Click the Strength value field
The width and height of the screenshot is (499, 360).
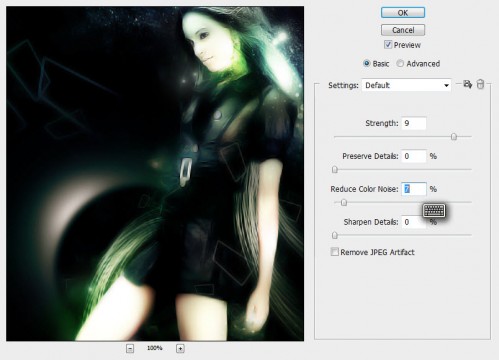coord(414,123)
